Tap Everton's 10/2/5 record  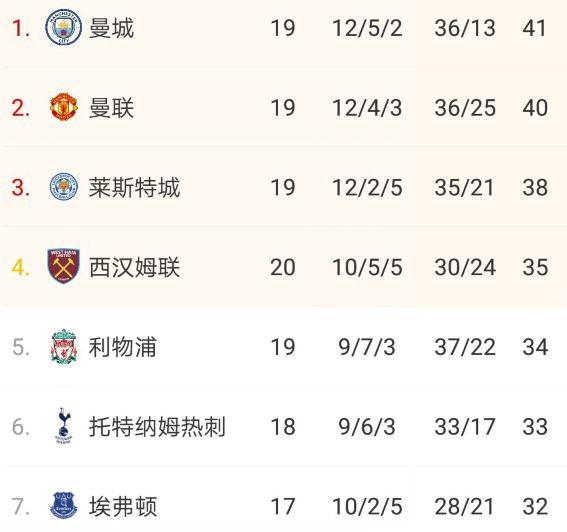click(367, 506)
